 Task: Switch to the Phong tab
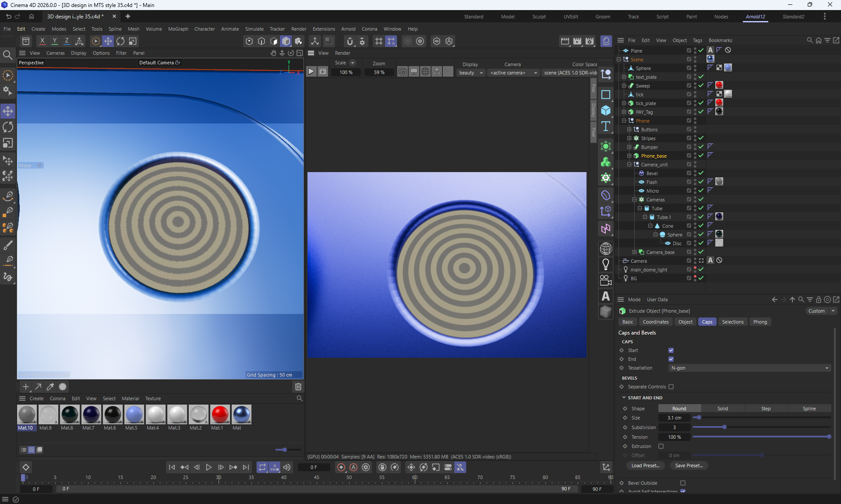[x=760, y=322]
